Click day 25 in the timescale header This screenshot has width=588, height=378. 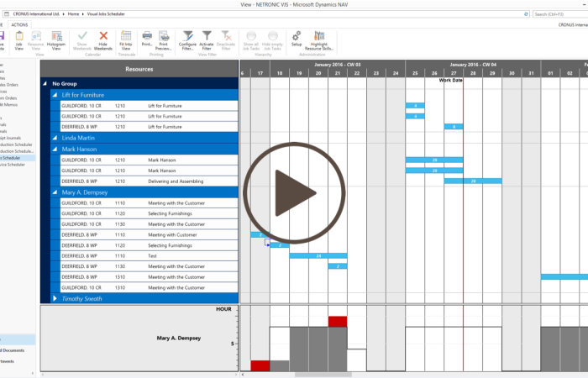click(x=415, y=73)
